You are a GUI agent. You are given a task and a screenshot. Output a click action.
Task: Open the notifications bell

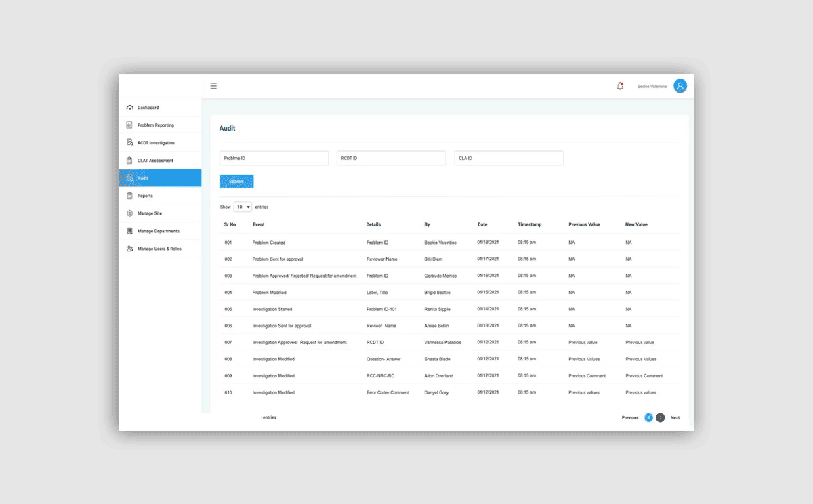(620, 86)
